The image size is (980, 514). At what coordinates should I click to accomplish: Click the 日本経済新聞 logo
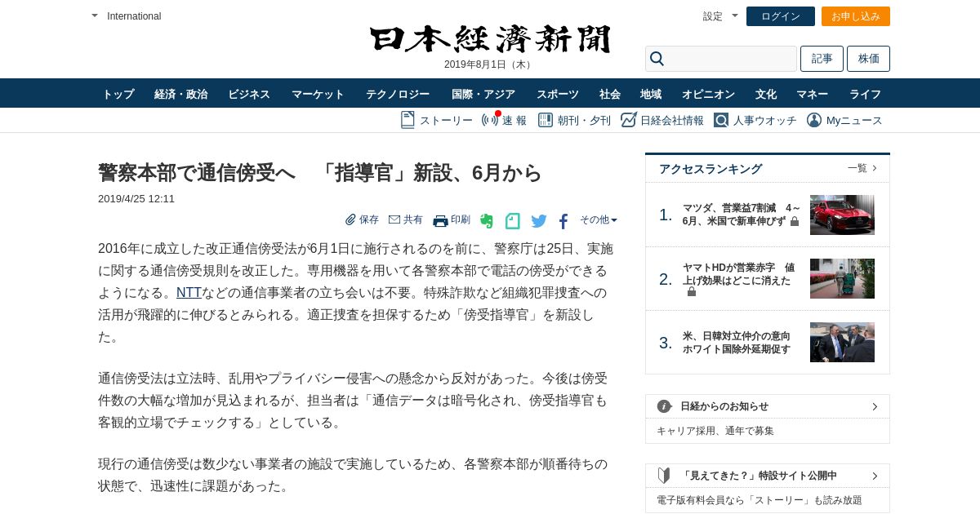point(490,39)
